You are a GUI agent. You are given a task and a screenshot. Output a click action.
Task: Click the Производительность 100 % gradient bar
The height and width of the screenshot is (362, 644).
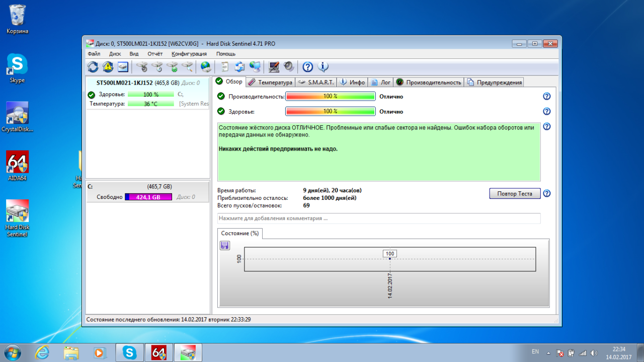[331, 96]
